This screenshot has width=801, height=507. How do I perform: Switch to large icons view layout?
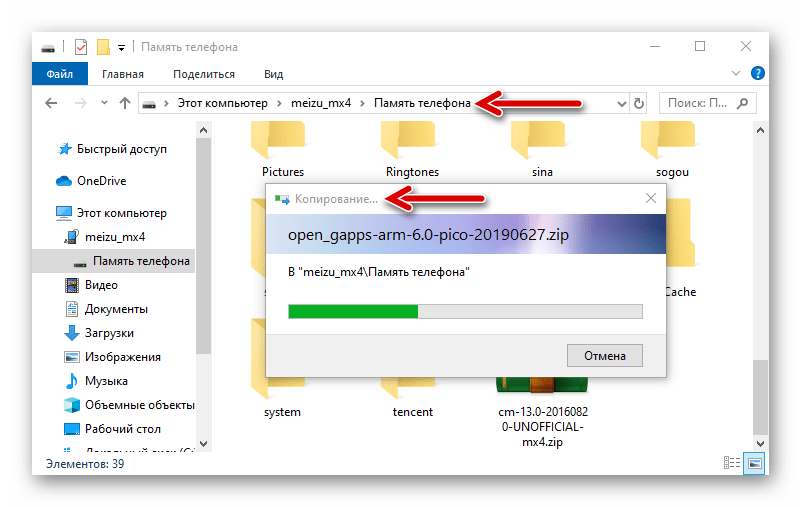point(755,464)
